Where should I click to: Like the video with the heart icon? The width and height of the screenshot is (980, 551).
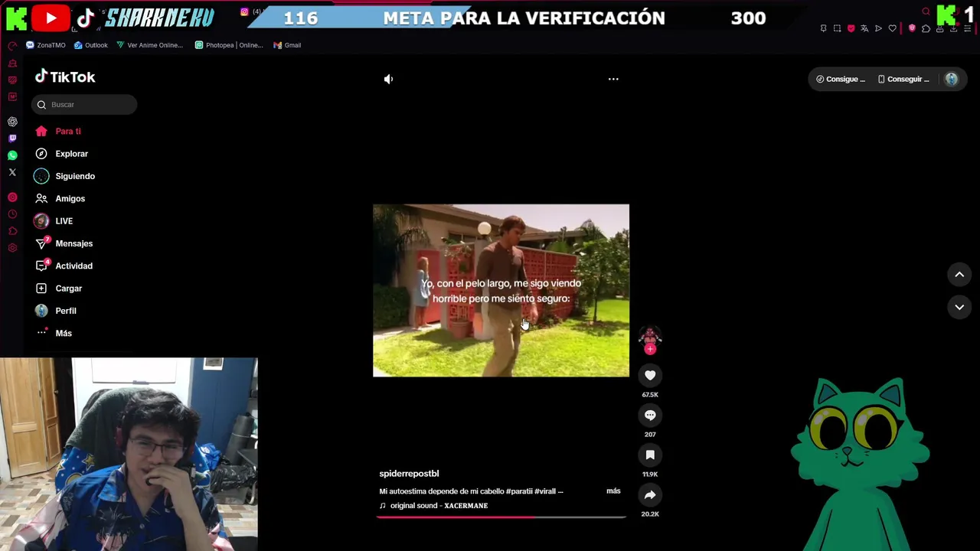click(x=650, y=375)
